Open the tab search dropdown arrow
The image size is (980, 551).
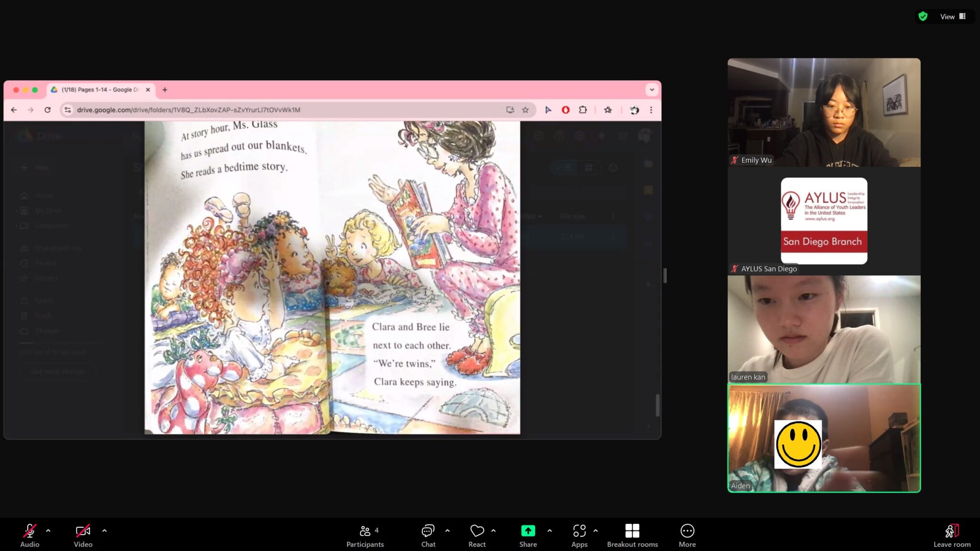click(x=652, y=89)
